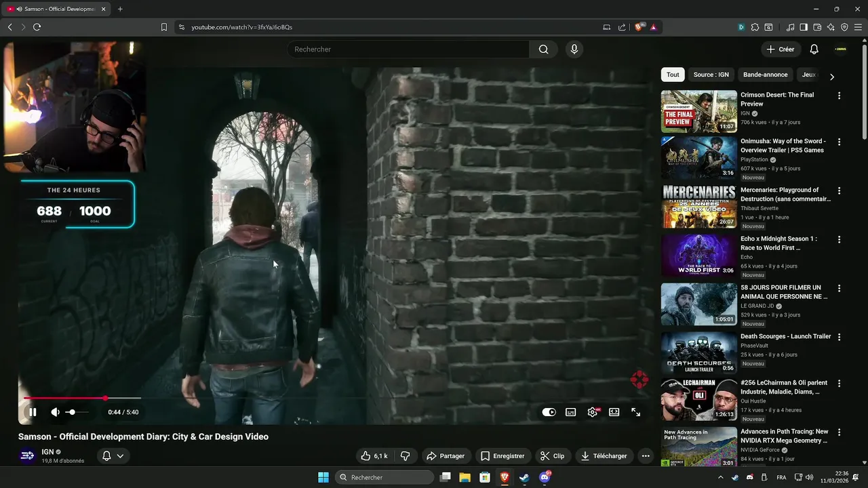868x488 pixels.
Task: Toggle subtitles in the video player
Action: (571, 412)
